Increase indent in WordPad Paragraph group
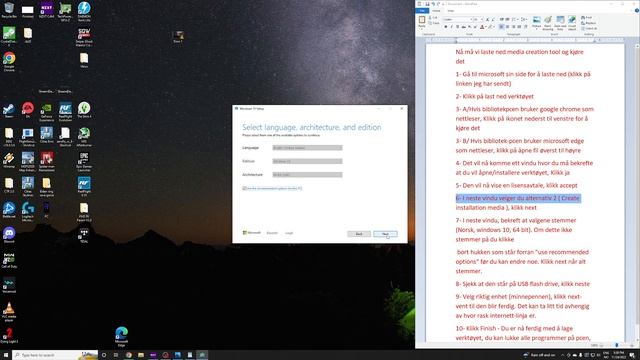The width and height of the screenshot is (640, 360). [508, 19]
